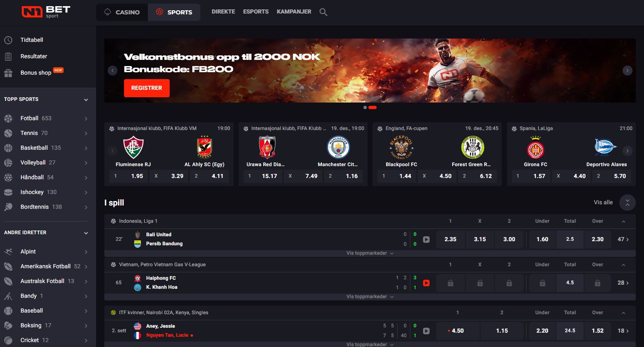Open the ESPORTS menu item
The width and height of the screenshot is (644, 347).
[x=256, y=12]
